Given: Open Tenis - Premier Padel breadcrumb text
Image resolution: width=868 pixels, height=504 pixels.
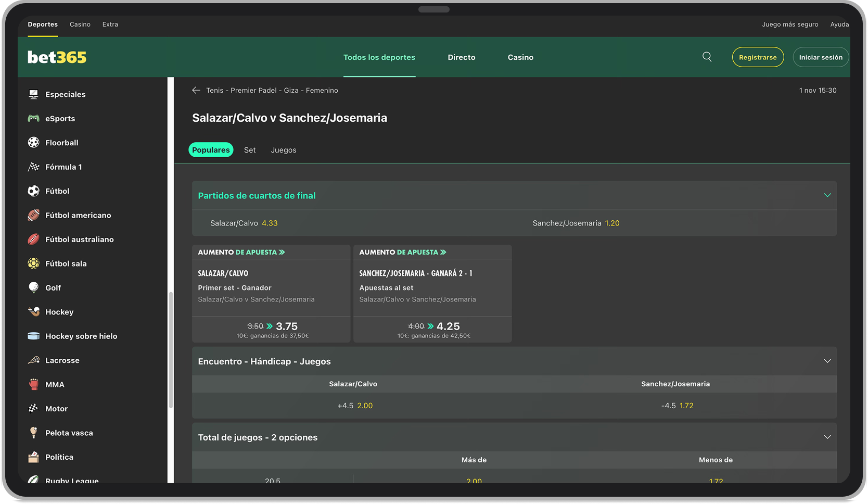Looking at the screenshot, I should click(272, 90).
